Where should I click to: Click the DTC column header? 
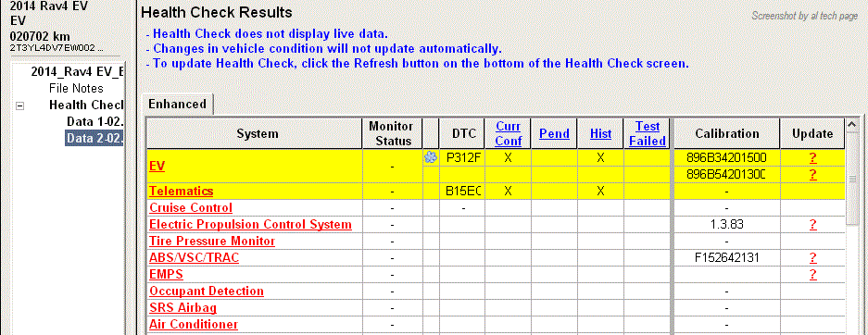pyautogui.click(x=462, y=134)
